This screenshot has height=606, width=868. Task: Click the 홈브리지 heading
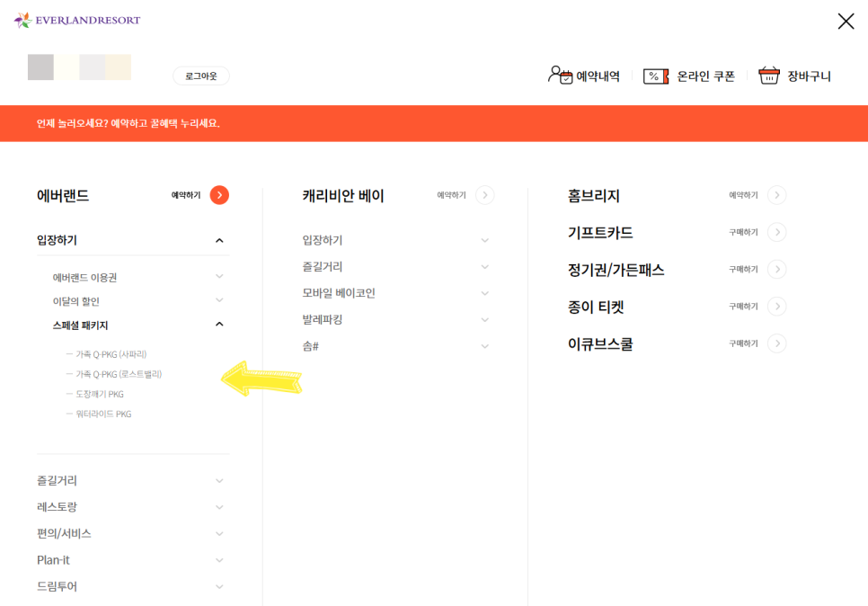pyautogui.click(x=593, y=195)
